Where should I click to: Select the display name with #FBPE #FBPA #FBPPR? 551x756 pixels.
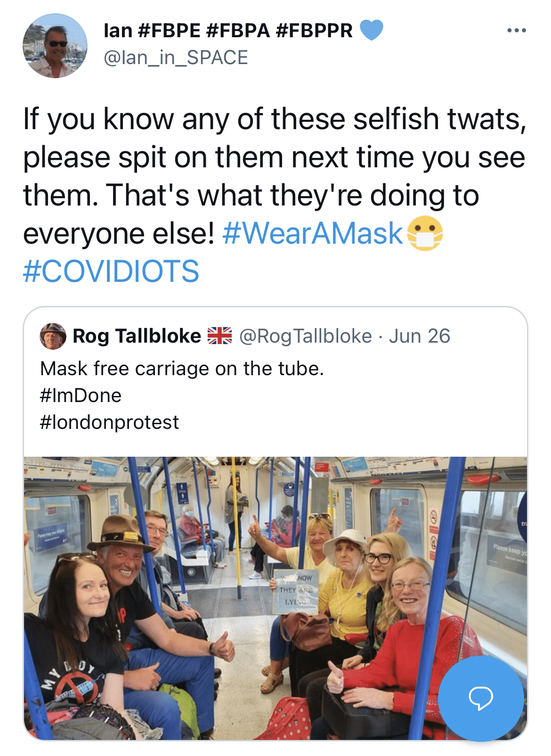coord(228,31)
